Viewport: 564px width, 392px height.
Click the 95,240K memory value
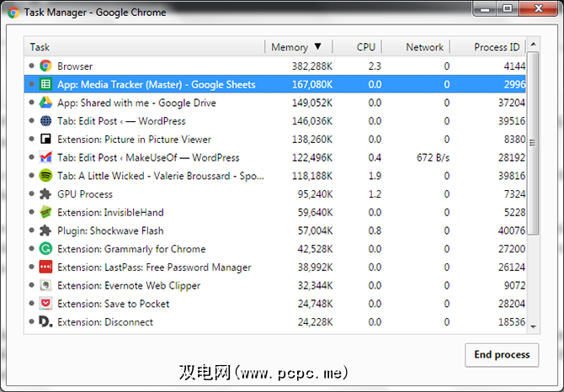point(315,194)
